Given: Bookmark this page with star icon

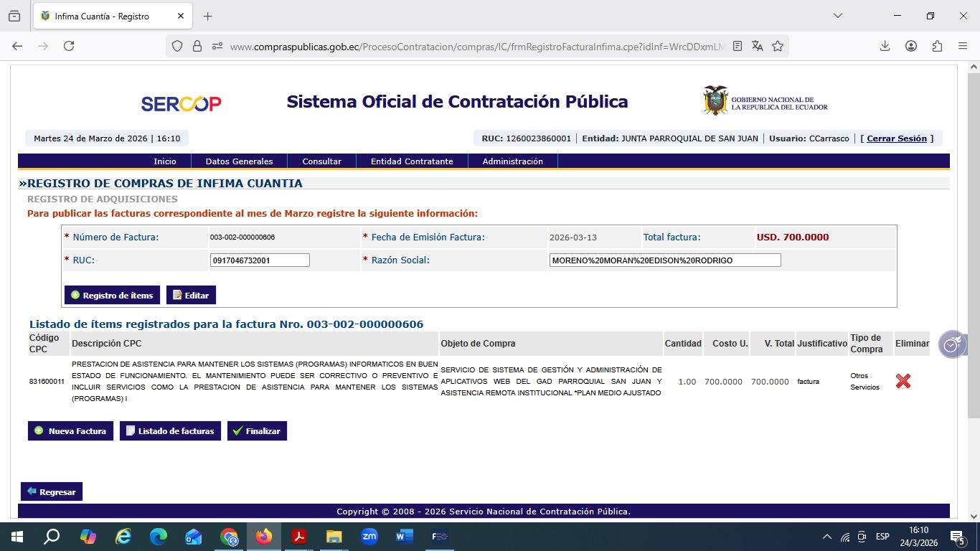Looking at the screenshot, I should 778,46.
